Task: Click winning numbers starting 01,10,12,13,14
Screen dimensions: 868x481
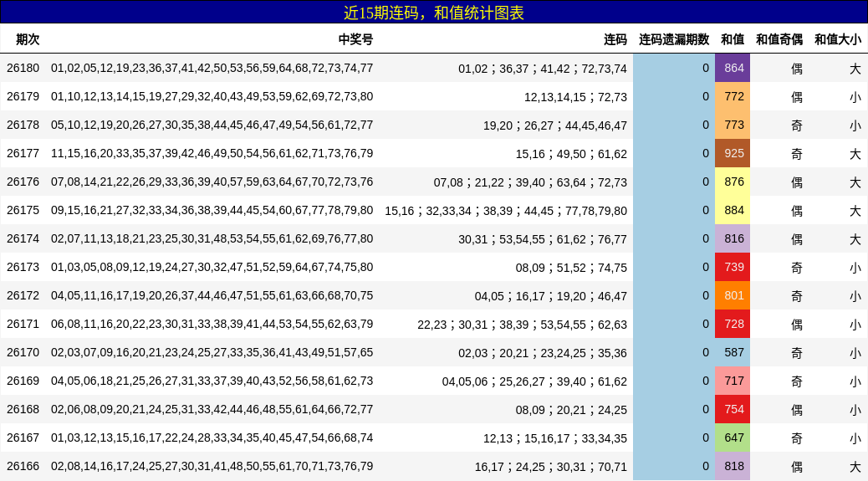Action: point(212,96)
